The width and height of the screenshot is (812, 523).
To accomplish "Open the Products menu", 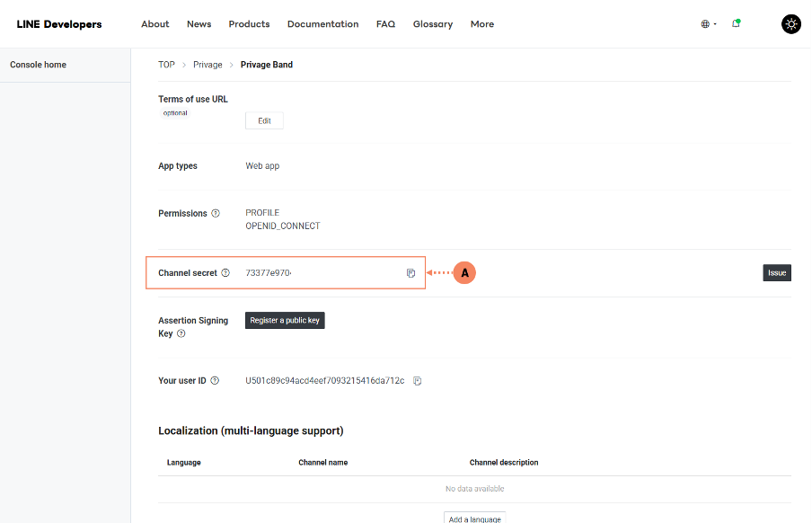I will click(249, 24).
